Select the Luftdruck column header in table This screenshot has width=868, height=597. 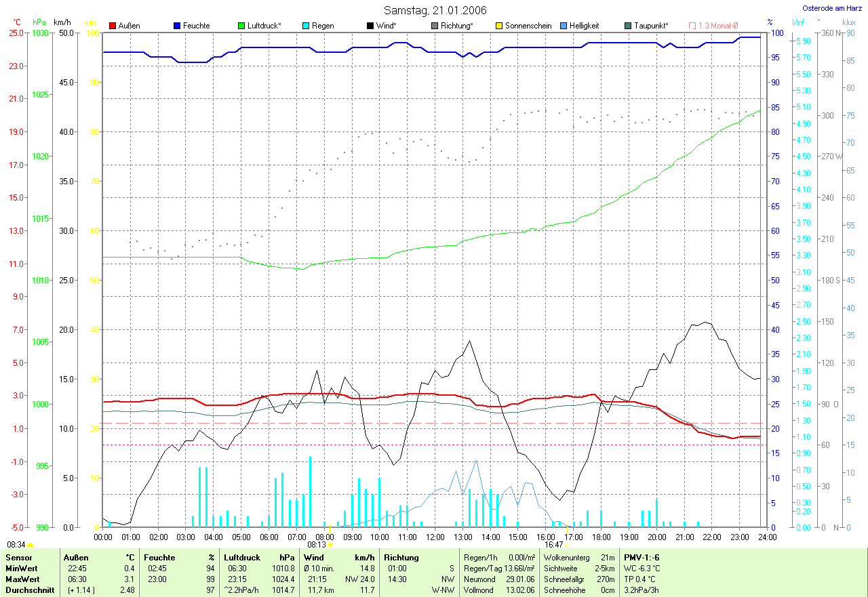pyautogui.click(x=242, y=557)
